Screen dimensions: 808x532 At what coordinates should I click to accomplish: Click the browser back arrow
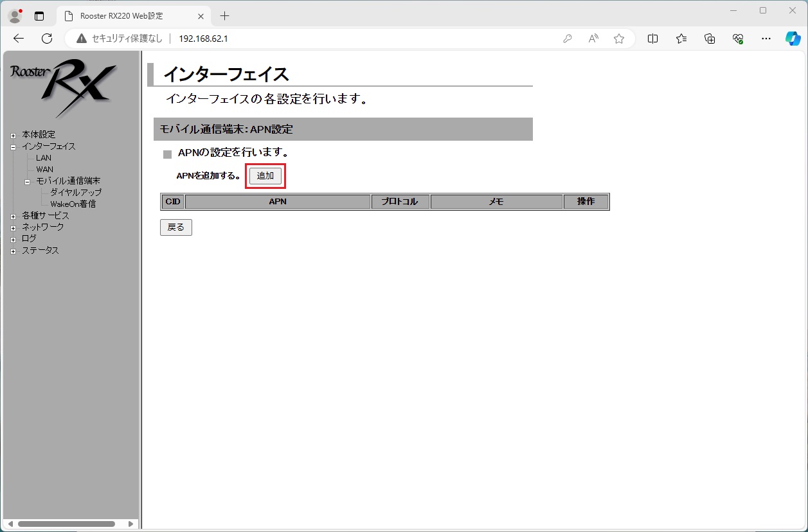pos(19,39)
